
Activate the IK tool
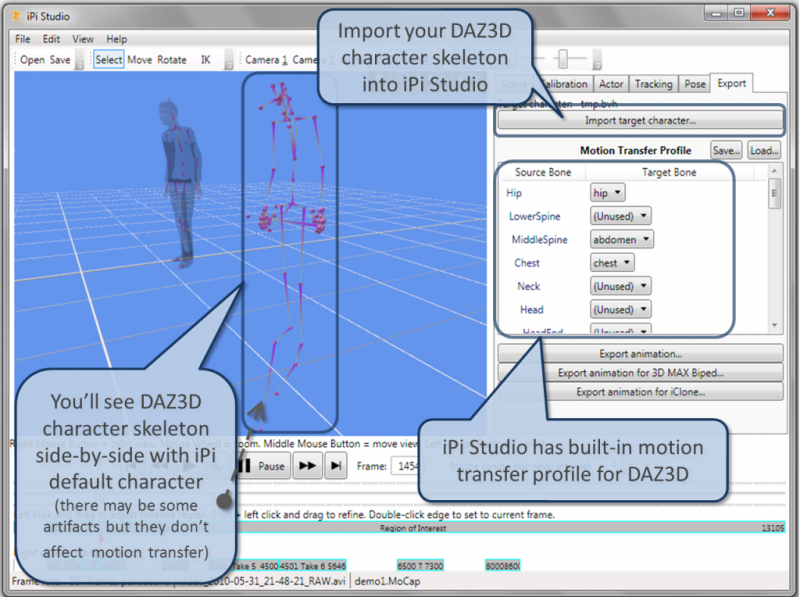(206, 60)
